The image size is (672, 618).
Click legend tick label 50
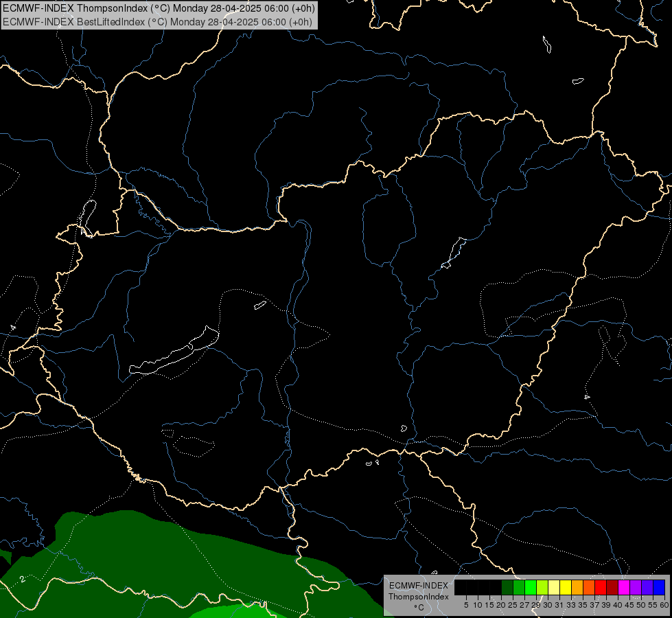(x=640, y=605)
